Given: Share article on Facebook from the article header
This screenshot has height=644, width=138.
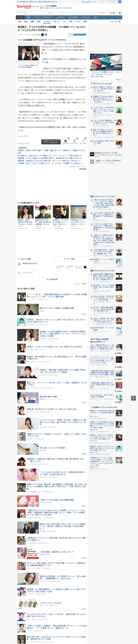Looking at the screenshot, I should click(x=46, y=35).
